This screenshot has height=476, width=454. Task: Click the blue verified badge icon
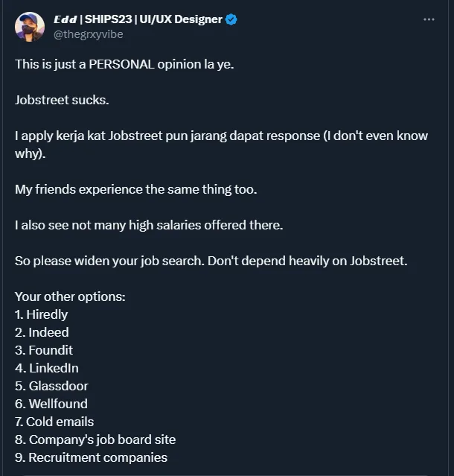point(231,19)
